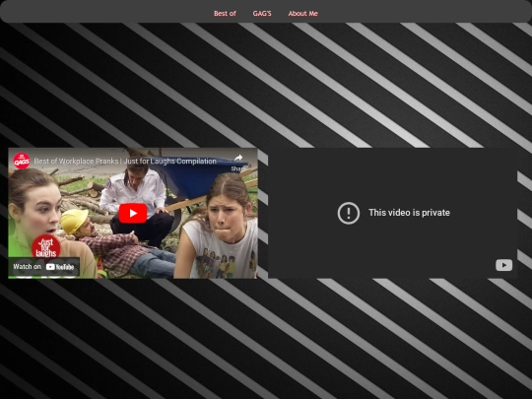Click the YouTube logo on private video

click(503, 265)
